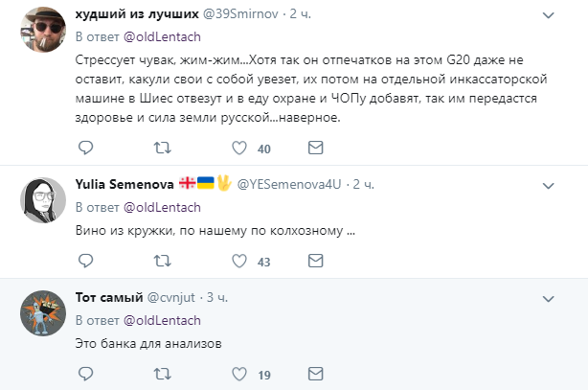Viewport: 588px width, 390px height.
Task: Like the 39Smirnov tweet with 40 likes
Action: (240, 149)
